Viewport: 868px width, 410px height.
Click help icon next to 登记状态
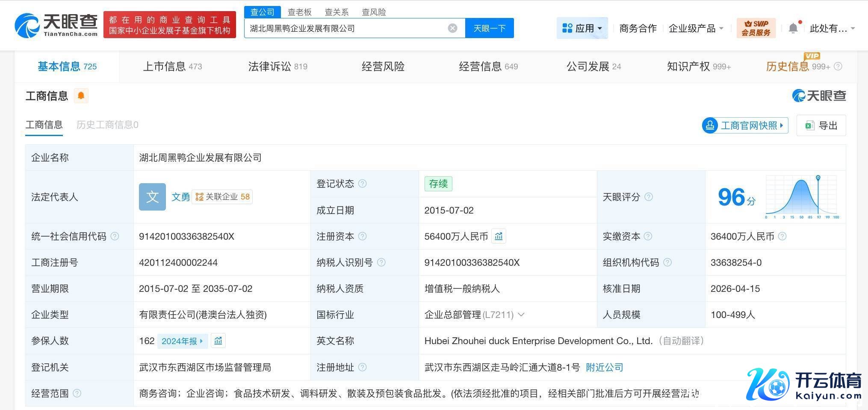click(362, 184)
